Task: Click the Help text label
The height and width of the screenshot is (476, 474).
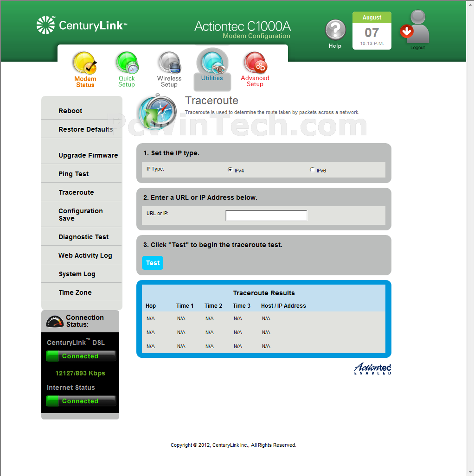Action: [335, 46]
